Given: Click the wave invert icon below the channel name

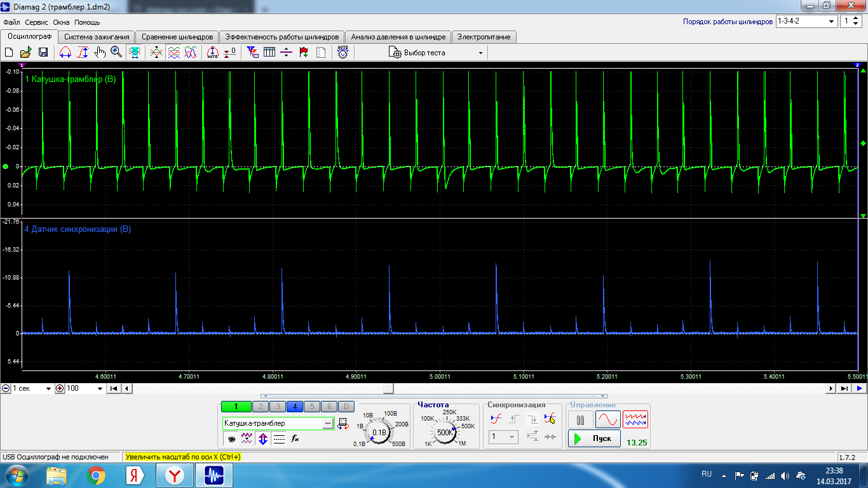Looking at the screenshot, I should (x=247, y=438).
